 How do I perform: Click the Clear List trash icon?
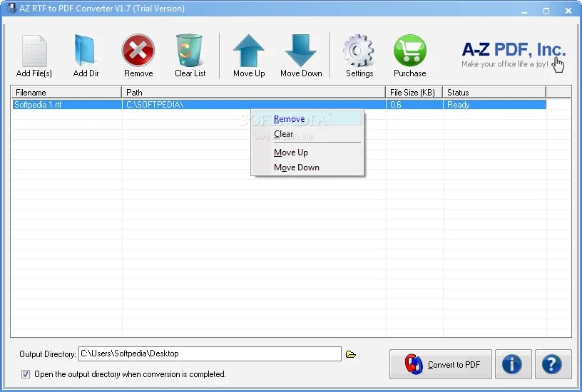coord(189,50)
